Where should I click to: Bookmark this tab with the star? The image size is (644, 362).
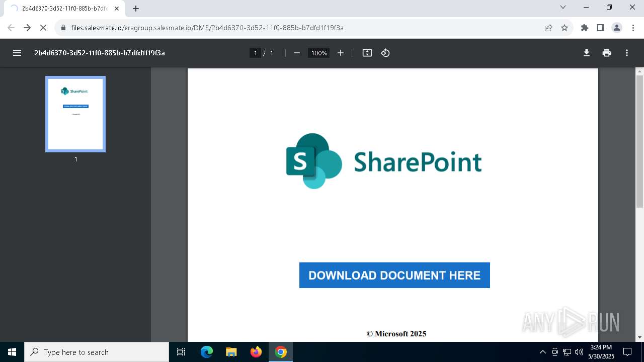pyautogui.click(x=565, y=28)
